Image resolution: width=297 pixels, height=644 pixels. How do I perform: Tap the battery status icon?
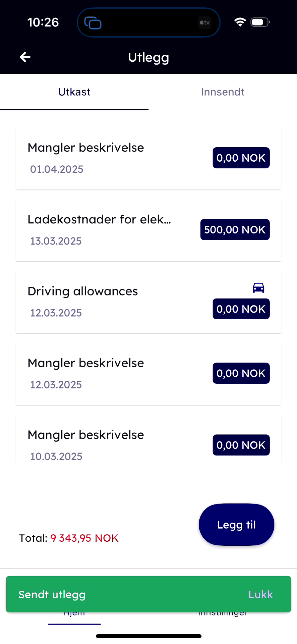(260, 22)
